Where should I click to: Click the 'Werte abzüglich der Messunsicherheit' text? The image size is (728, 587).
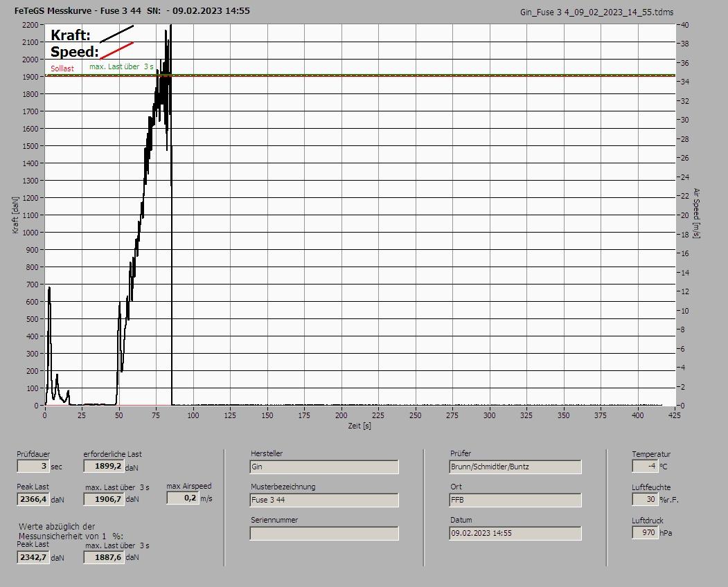(x=71, y=532)
